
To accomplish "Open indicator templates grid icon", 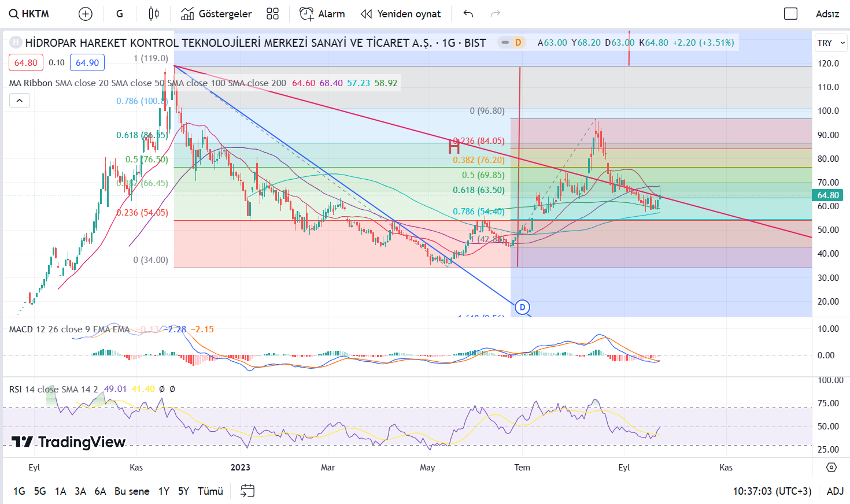I will (x=273, y=14).
